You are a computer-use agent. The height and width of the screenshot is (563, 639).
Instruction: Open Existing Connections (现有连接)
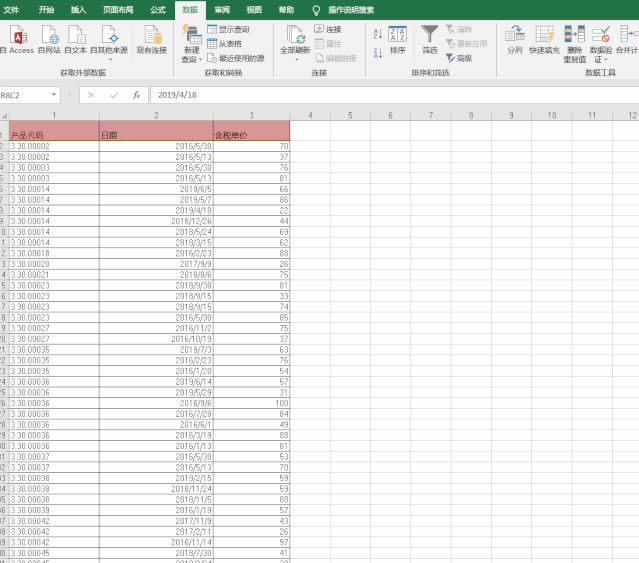pyautogui.click(x=152, y=40)
